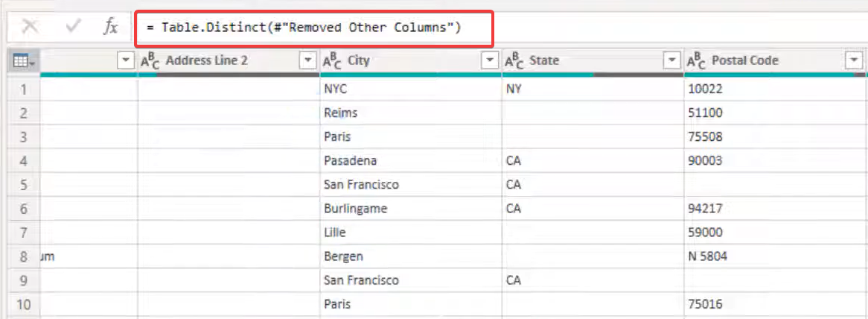The width and height of the screenshot is (868, 319).
Task: Open the filter dropdown for City column
Action: point(489,61)
